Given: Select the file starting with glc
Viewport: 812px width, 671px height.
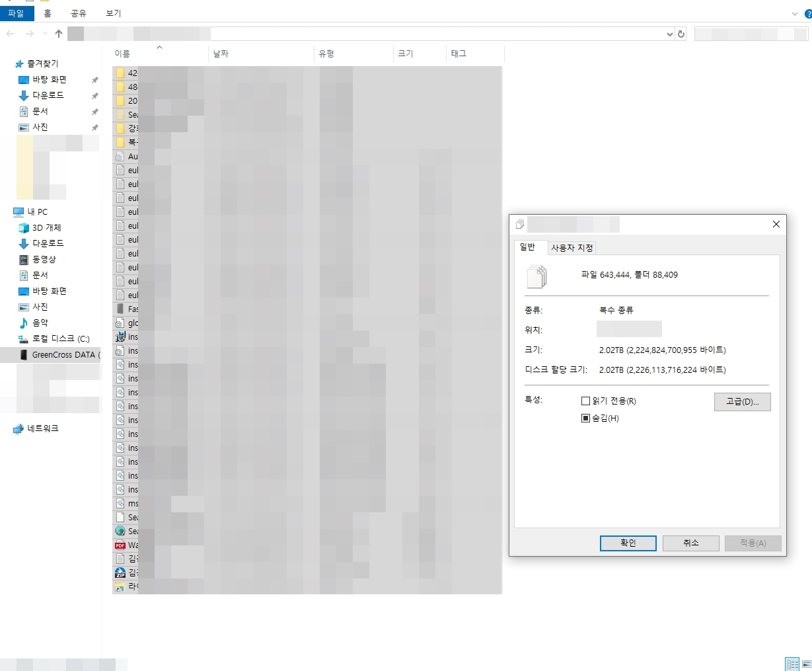Looking at the screenshot, I should tap(307, 323).
